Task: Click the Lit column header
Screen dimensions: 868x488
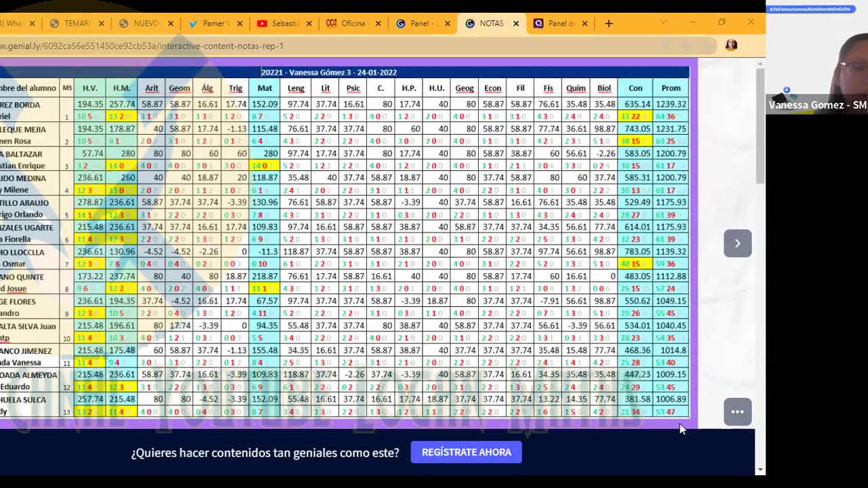Action: point(325,88)
